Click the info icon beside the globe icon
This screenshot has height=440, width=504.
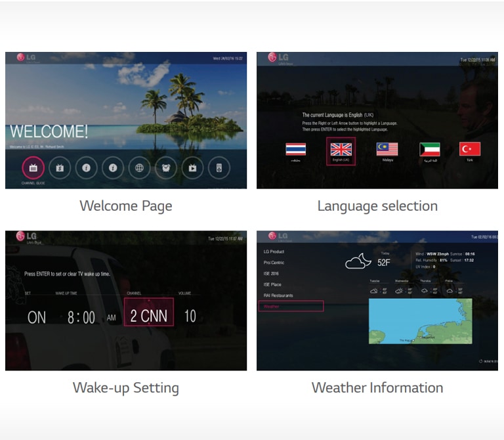(113, 167)
